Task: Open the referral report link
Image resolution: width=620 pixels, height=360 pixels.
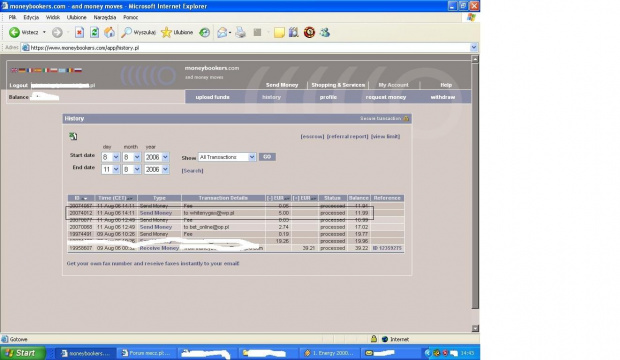Action: click(x=347, y=136)
